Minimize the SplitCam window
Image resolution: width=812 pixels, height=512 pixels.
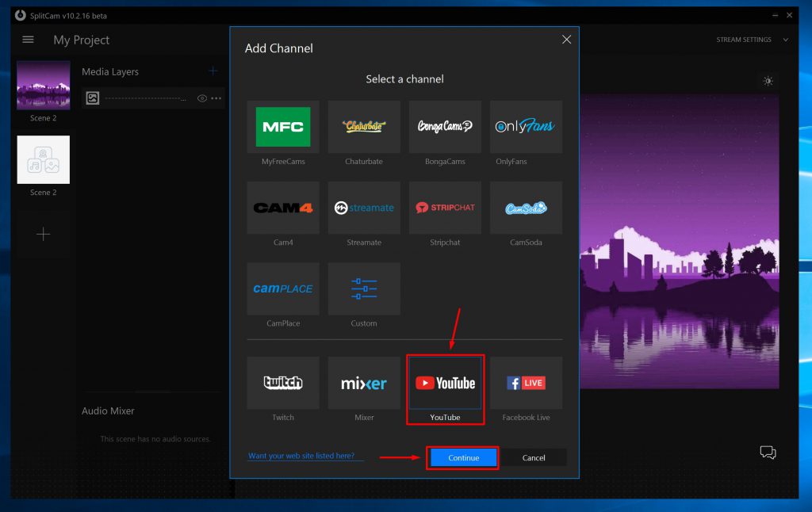coord(775,16)
